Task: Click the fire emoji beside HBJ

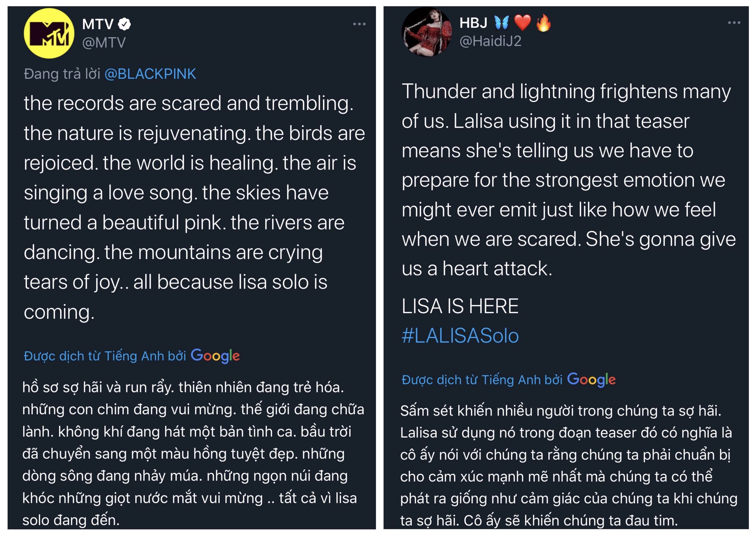Action: click(x=543, y=23)
